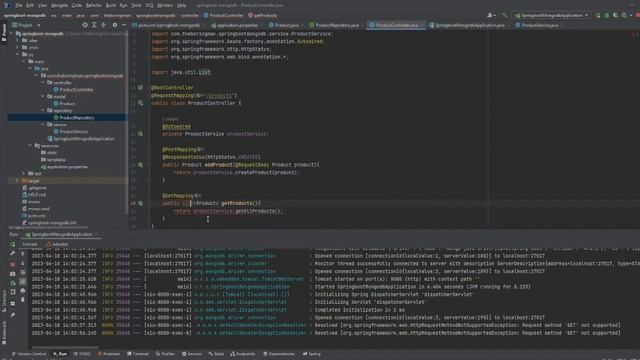Click the Rerun icon in toolbar
The height and width of the screenshot is (360, 640).
pyautogui.click(x=598, y=16)
